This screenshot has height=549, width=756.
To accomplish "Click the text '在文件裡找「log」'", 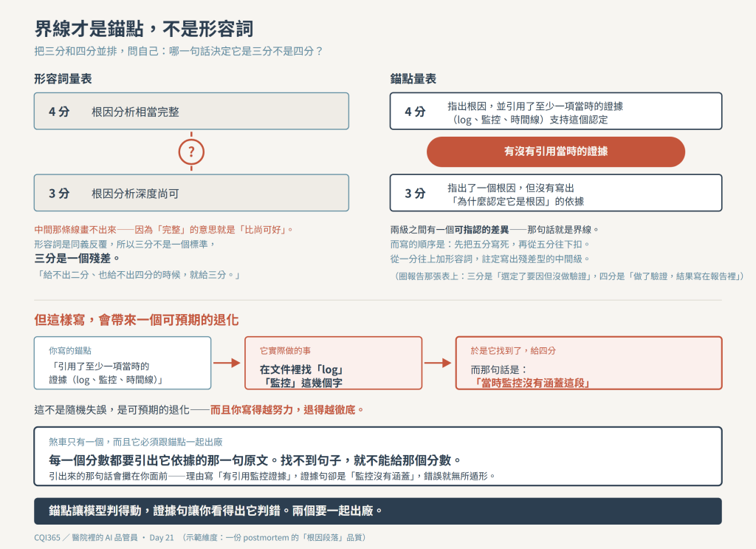I will click(302, 369).
